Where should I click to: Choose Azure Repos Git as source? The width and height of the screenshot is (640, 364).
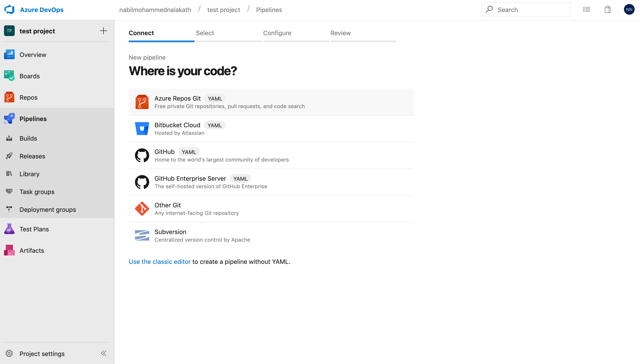click(271, 102)
